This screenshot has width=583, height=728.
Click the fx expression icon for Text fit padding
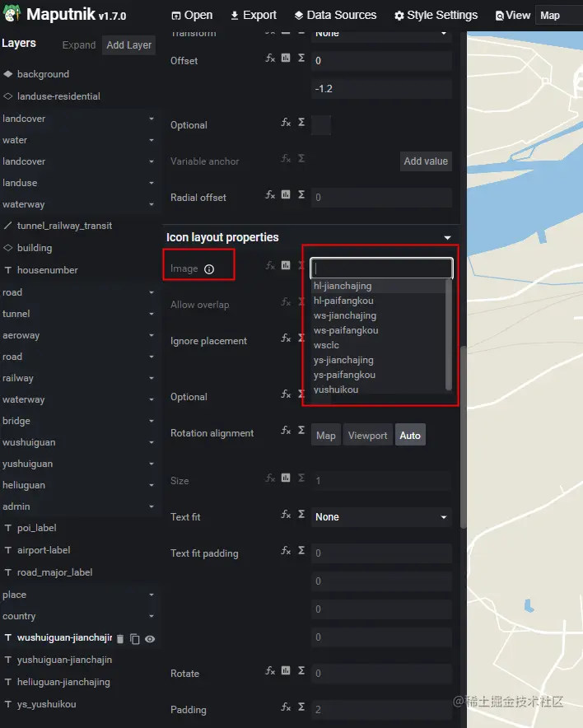[x=286, y=550]
